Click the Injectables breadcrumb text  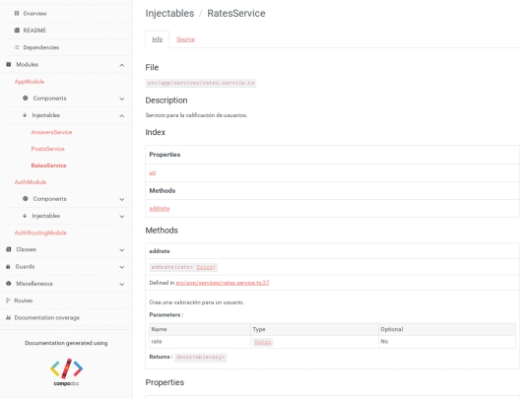pyautogui.click(x=169, y=13)
